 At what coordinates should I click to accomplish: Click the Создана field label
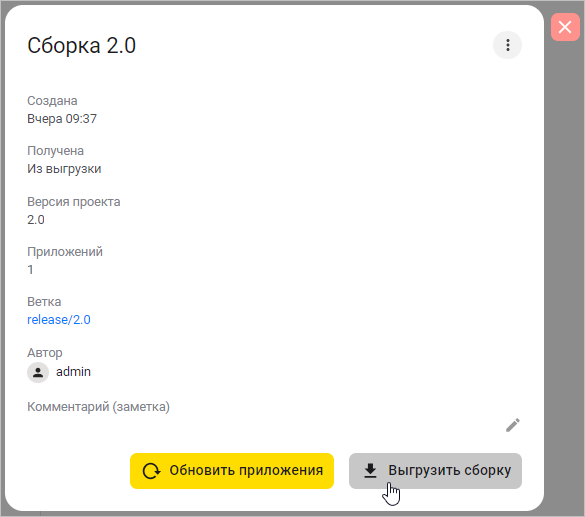[52, 101]
